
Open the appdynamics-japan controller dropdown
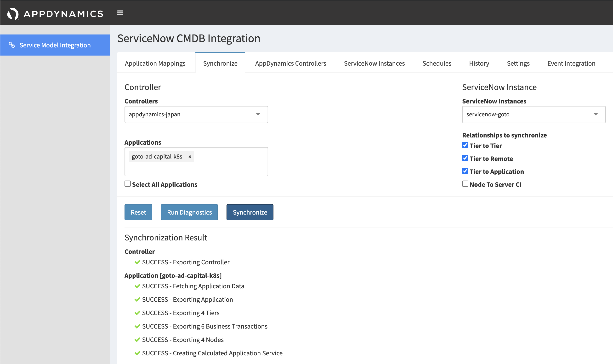[x=196, y=114]
